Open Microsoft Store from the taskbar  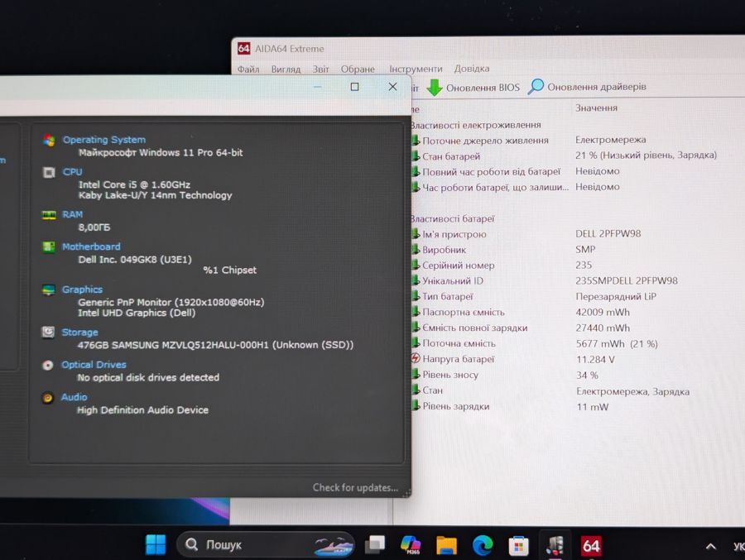pos(518,546)
